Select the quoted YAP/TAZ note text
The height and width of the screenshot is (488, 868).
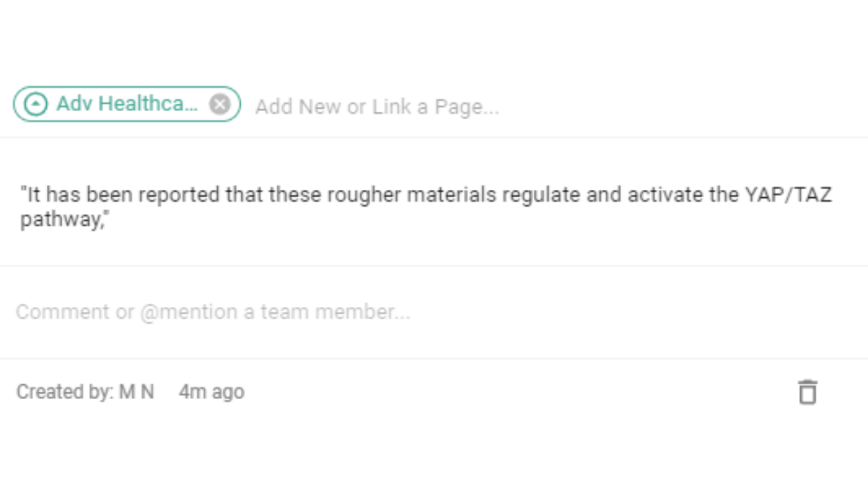tap(426, 207)
